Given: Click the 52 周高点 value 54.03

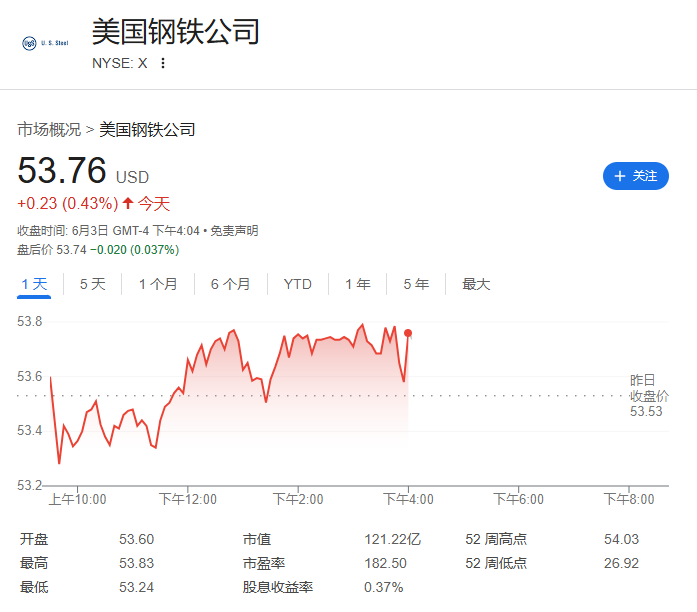Looking at the screenshot, I should click(x=621, y=539).
